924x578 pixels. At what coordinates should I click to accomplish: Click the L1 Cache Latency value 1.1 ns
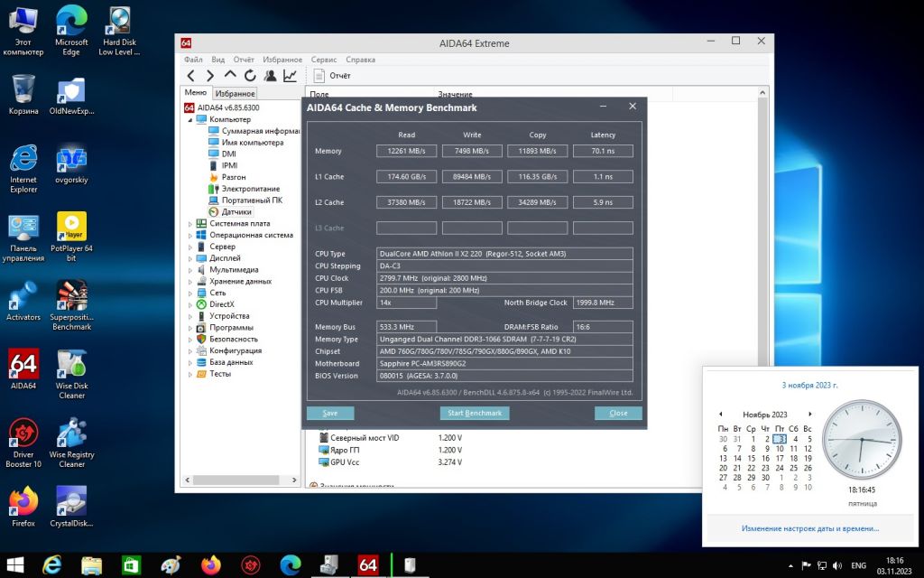(603, 176)
